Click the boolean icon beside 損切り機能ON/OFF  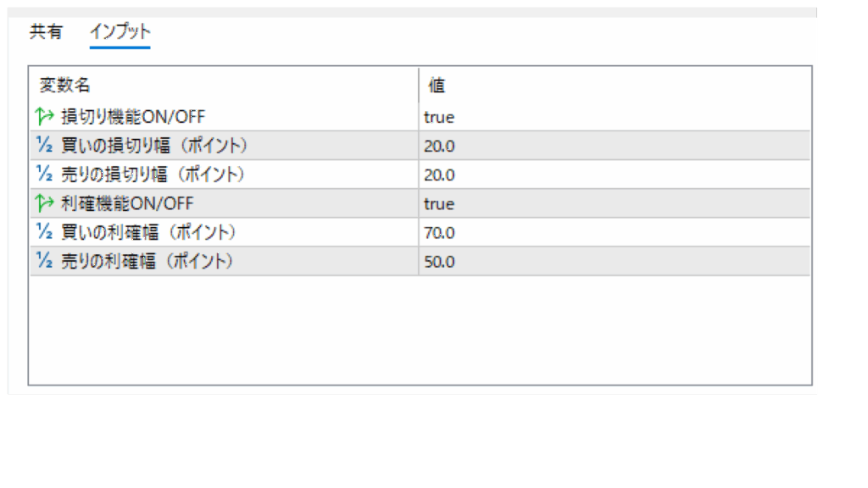click(x=45, y=117)
